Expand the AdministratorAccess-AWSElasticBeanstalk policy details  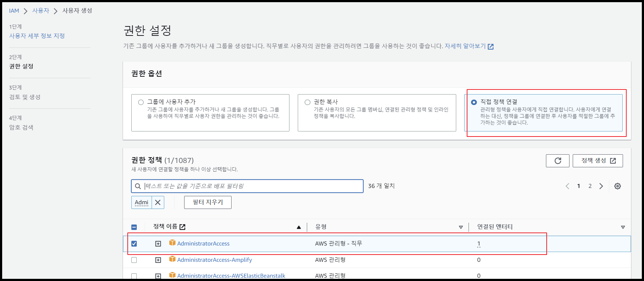click(x=158, y=276)
